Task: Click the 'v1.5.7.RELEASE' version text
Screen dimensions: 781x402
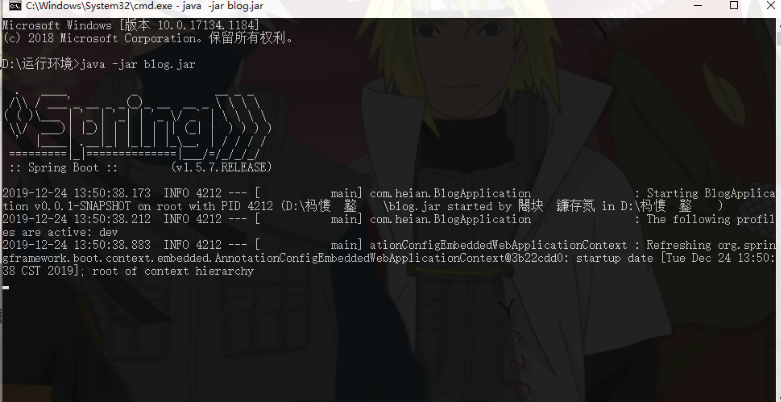Action: [222, 167]
